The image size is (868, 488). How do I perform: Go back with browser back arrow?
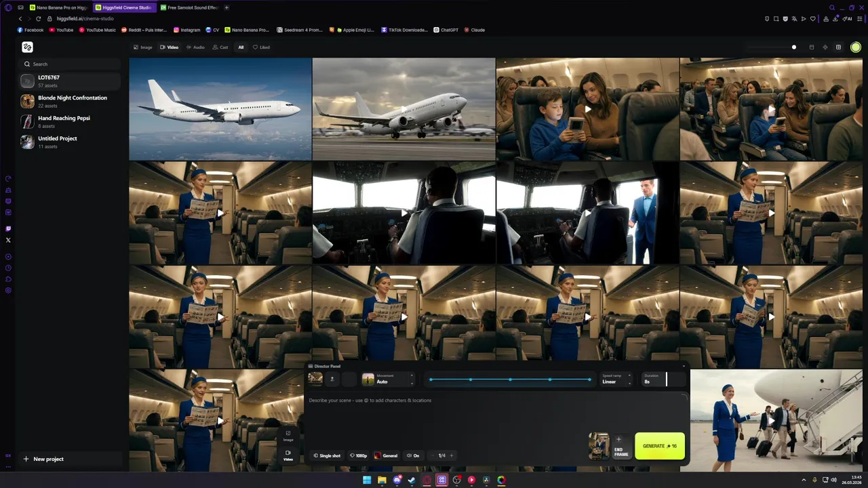20,18
